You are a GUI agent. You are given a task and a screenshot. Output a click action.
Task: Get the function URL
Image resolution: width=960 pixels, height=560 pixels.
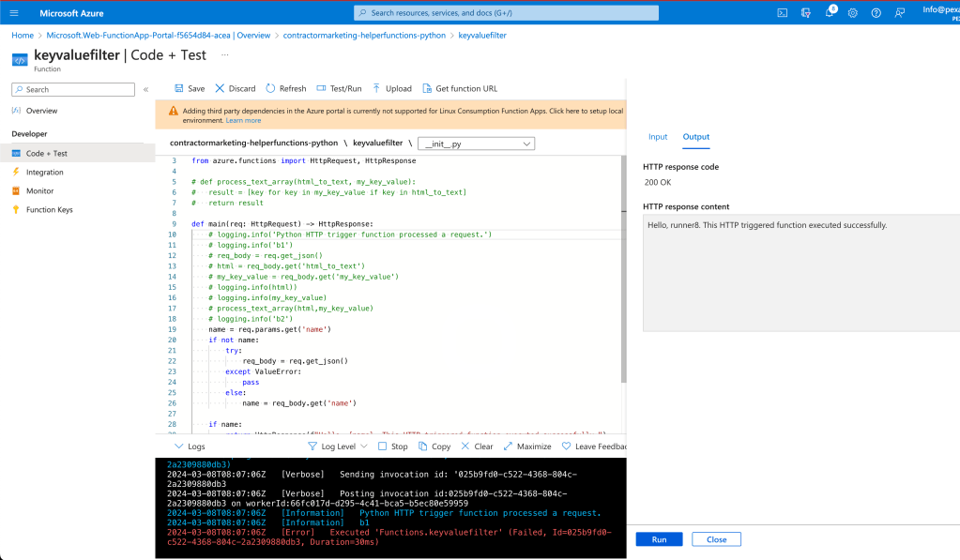[x=460, y=89]
